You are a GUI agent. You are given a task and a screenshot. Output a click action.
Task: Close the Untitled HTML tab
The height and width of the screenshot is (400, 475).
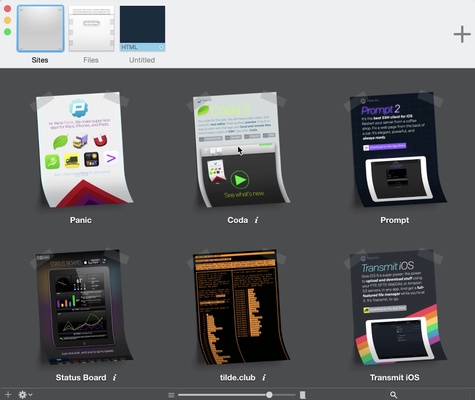161,47
